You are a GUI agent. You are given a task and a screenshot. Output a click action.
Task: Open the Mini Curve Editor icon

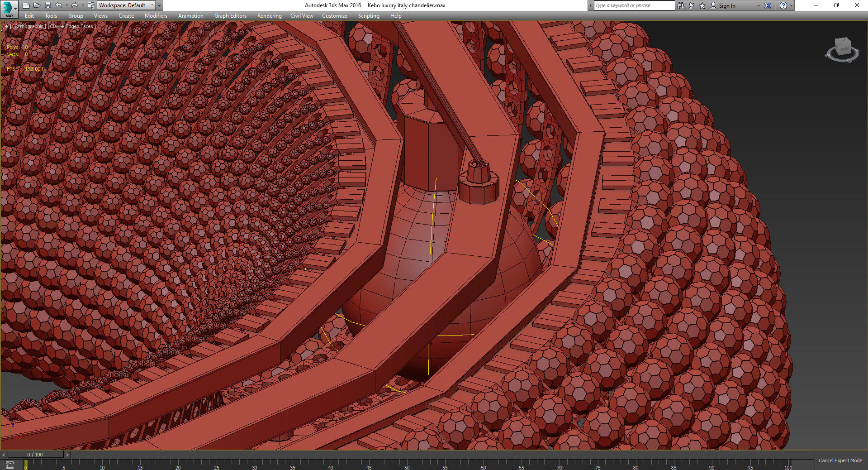9,465
